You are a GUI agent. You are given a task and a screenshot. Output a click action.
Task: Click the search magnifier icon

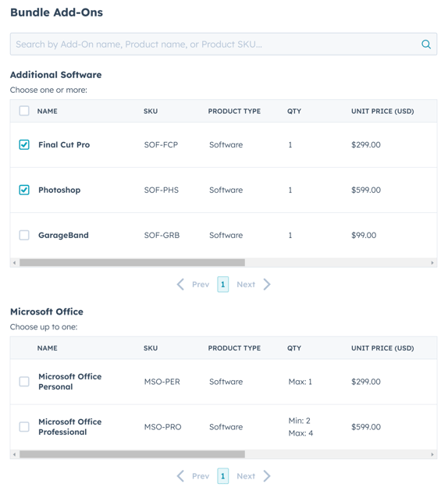pos(426,44)
